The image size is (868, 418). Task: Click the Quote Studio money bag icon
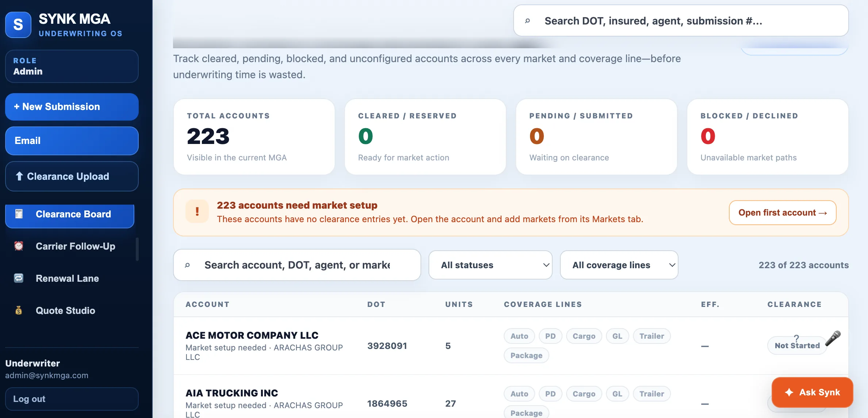click(x=19, y=310)
